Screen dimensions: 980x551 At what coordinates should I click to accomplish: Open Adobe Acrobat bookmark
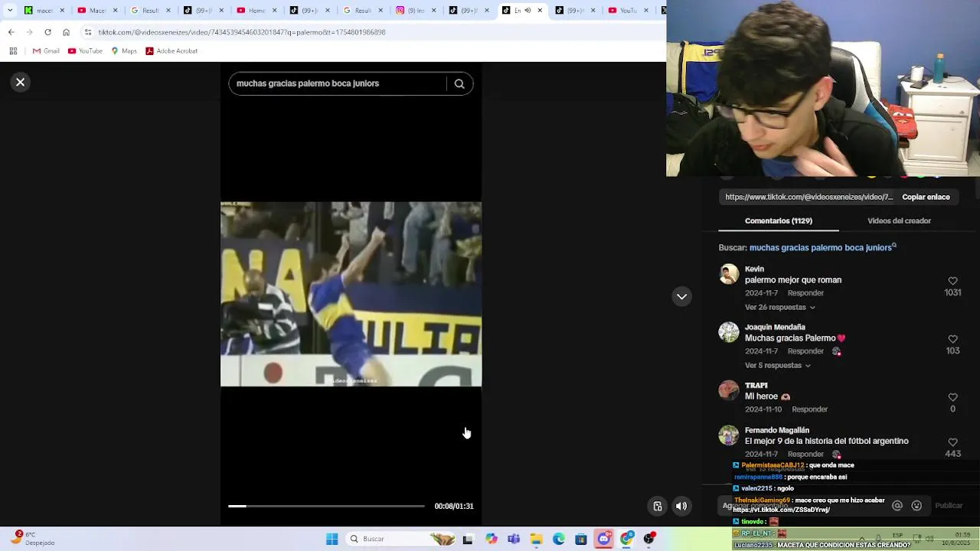click(171, 51)
